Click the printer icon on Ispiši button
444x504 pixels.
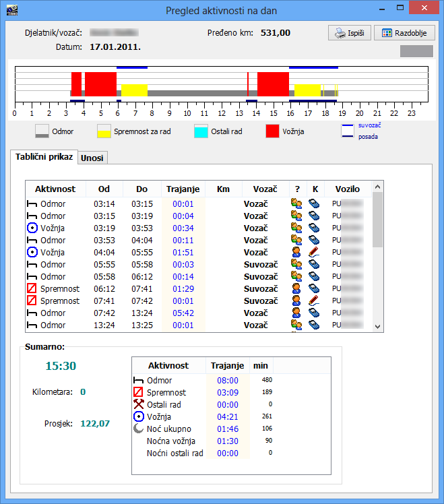click(340, 33)
